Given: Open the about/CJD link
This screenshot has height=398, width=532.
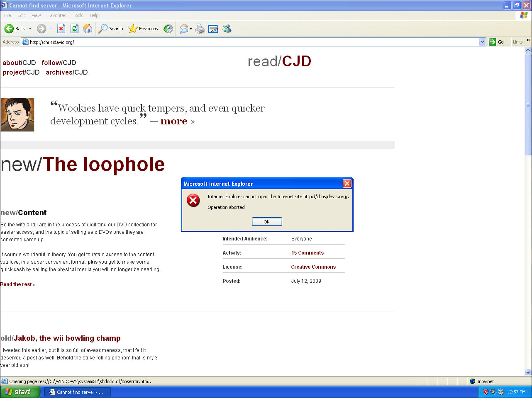Looking at the screenshot, I should (19, 63).
